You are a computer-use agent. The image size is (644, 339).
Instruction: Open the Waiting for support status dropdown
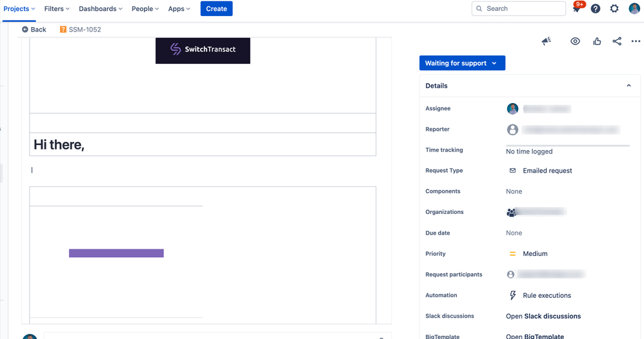[x=462, y=63]
